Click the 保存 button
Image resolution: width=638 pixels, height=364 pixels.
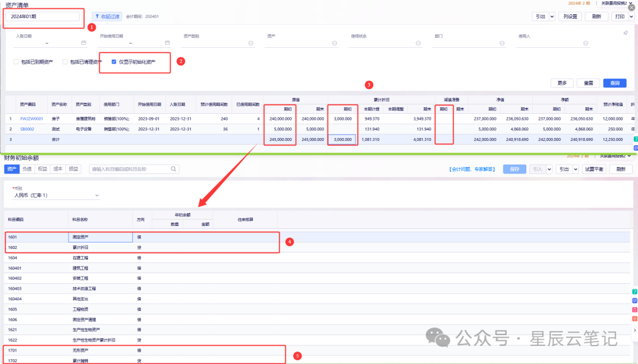click(x=515, y=169)
